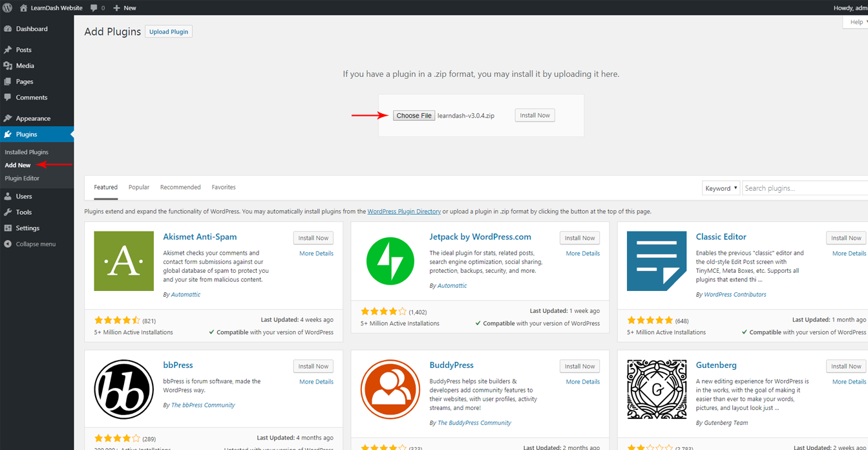Open the LearnDash Website home icon
This screenshot has height=450, width=868.
pyautogui.click(x=23, y=8)
